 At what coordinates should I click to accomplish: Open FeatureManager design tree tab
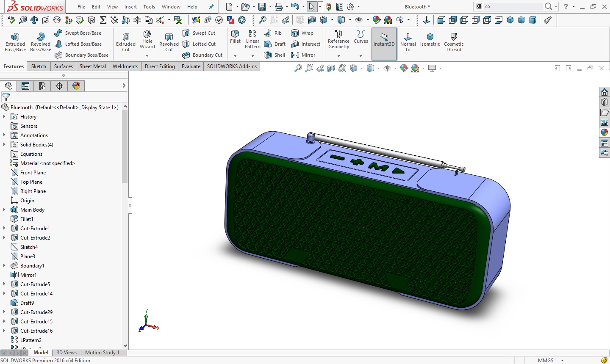coord(8,86)
